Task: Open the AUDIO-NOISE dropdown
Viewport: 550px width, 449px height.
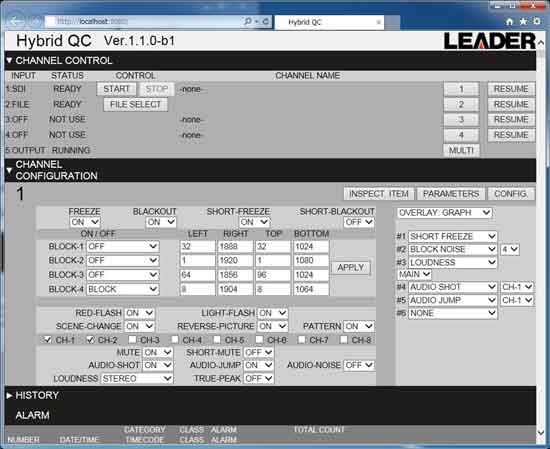Action: pos(358,366)
